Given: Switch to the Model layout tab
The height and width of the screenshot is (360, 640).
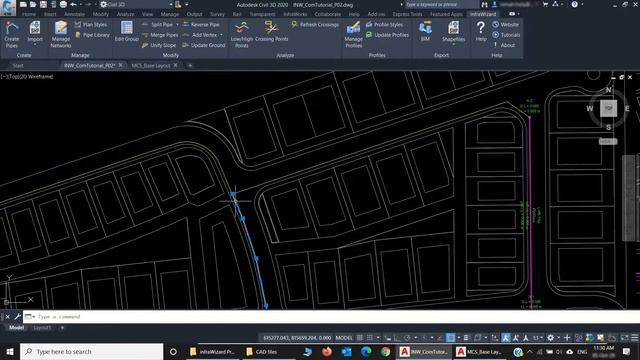Looking at the screenshot, I should (16, 328).
